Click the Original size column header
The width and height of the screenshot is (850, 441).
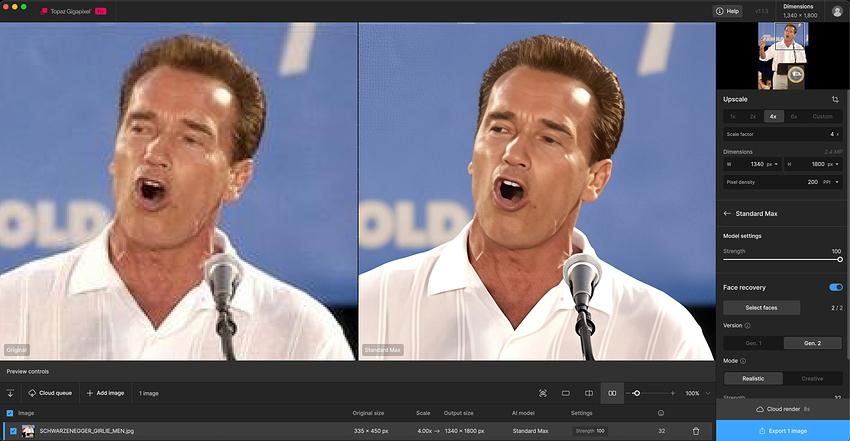(368, 413)
